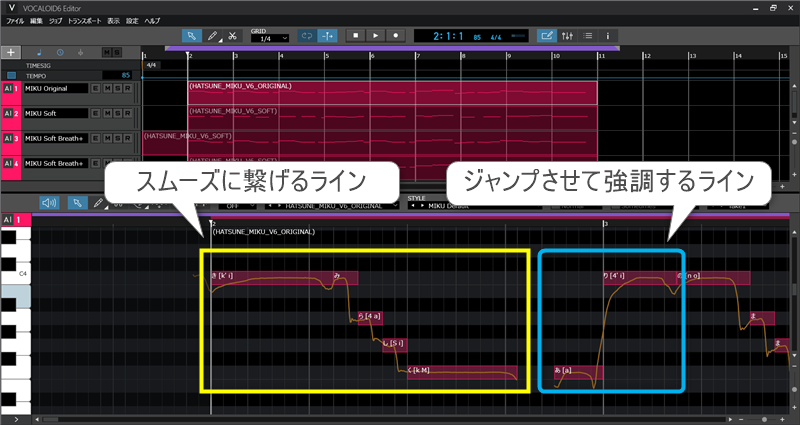
Task: Solo track 3 MIKU Soft Breath+
Action: 117,138
